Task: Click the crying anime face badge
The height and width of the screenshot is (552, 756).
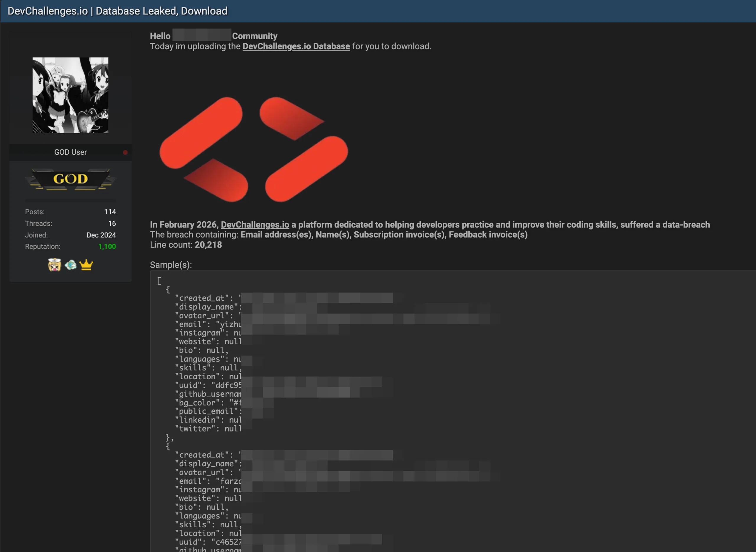Action: pyautogui.click(x=54, y=265)
